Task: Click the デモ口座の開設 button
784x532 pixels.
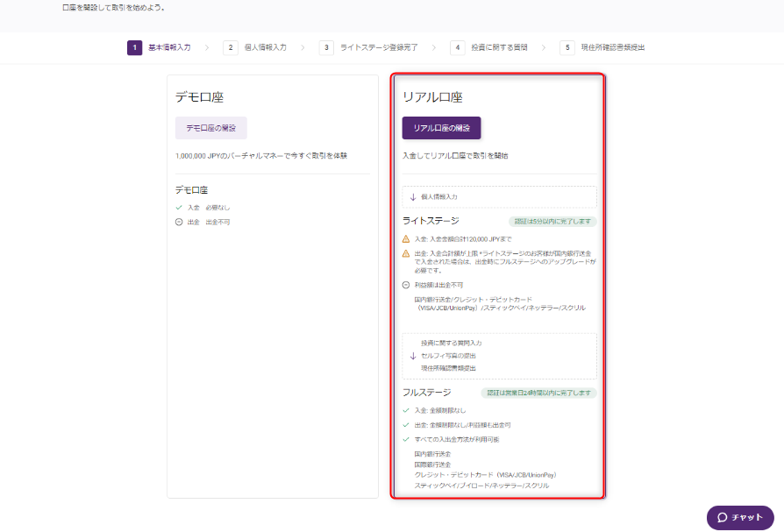Action: (x=210, y=128)
